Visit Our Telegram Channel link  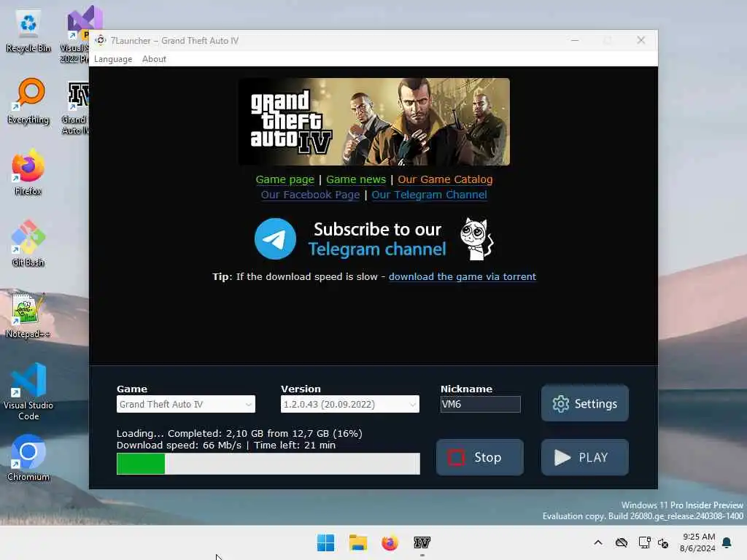pyautogui.click(x=429, y=195)
